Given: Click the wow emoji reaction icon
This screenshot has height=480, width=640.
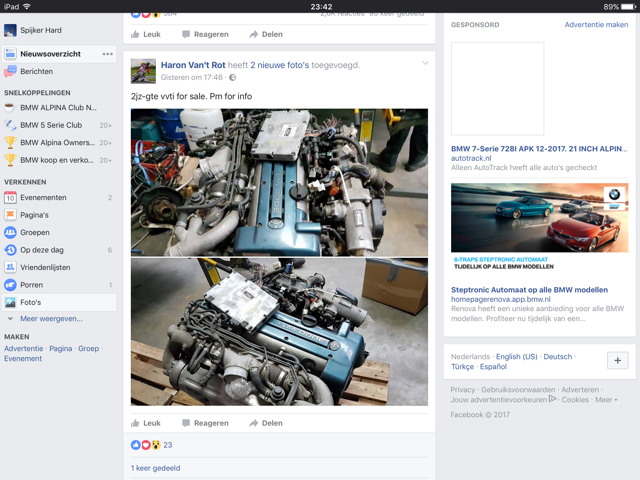Looking at the screenshot, I should [x=156, y=445].
